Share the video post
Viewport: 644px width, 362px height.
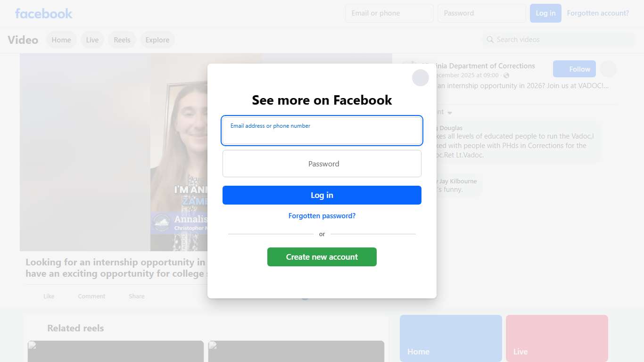(x=136, y=296)
